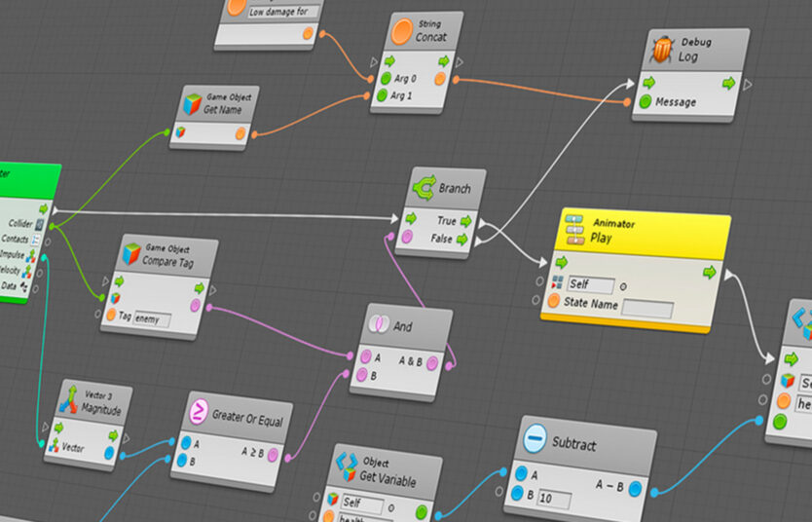This screenshot has height=522, width=812.
Task: Click the Debug Log beetle icon
Action: tap(662, 50)
